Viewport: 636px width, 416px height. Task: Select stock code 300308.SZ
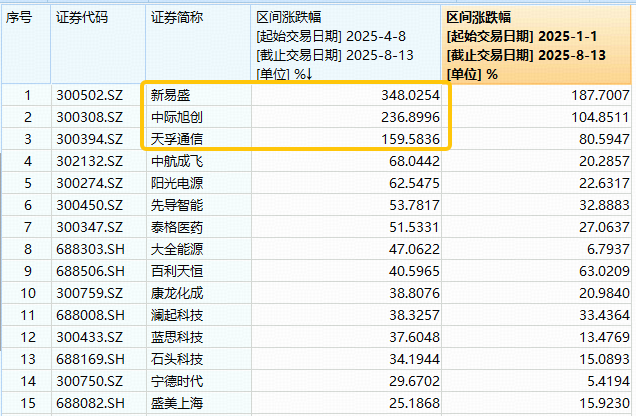[x=89, y=117]
